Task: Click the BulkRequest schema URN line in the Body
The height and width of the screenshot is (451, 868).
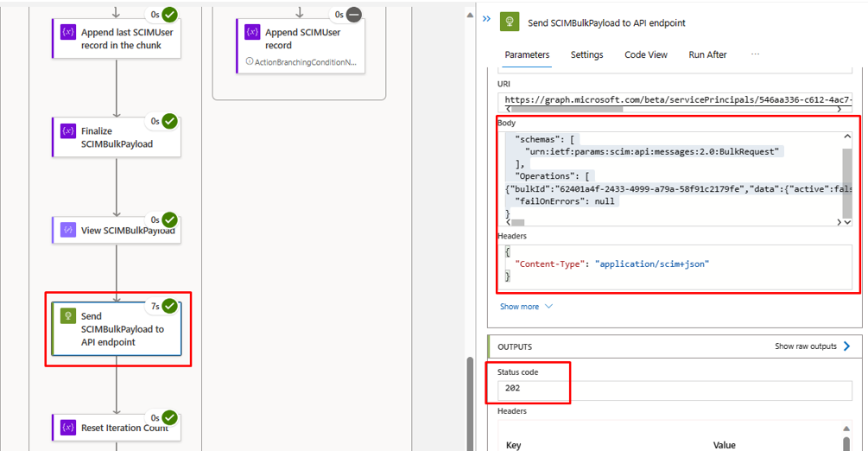Action: (651, 151)
